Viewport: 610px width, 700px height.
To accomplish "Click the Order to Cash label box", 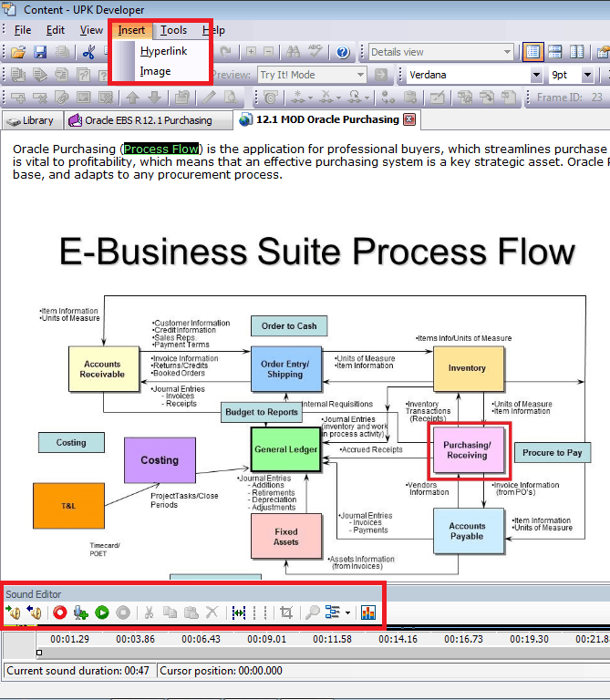I will [289, 326].
